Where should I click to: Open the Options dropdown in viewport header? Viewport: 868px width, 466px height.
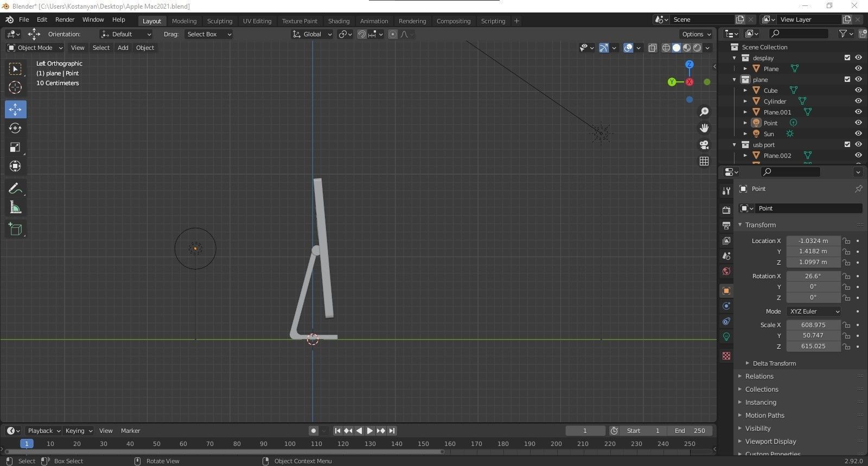point(697,34)
